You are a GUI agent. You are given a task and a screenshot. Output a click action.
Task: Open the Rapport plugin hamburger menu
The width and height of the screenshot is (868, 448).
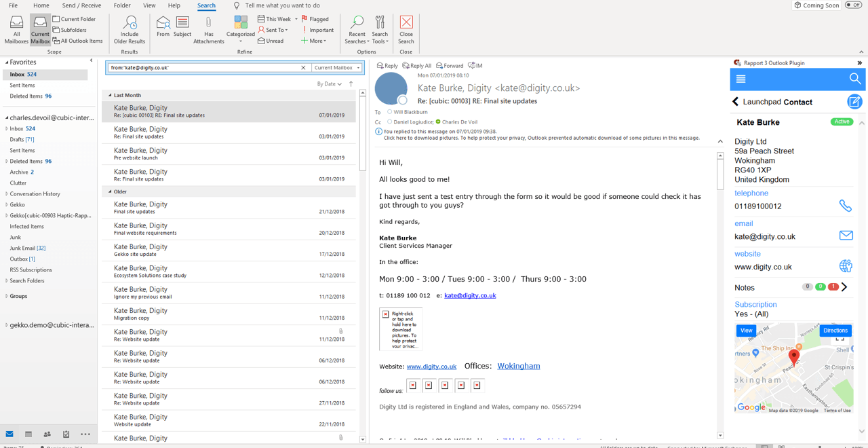[x=741, y=79]
